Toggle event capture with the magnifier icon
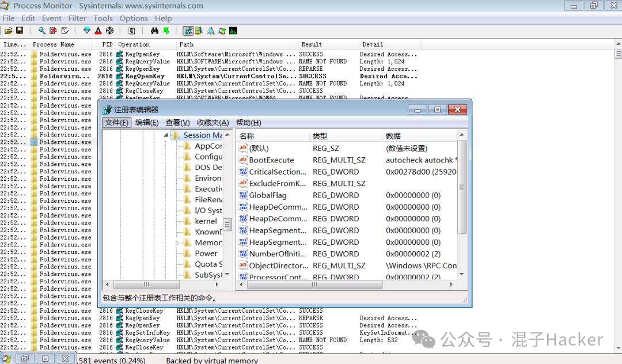 [x=41, y=31]
